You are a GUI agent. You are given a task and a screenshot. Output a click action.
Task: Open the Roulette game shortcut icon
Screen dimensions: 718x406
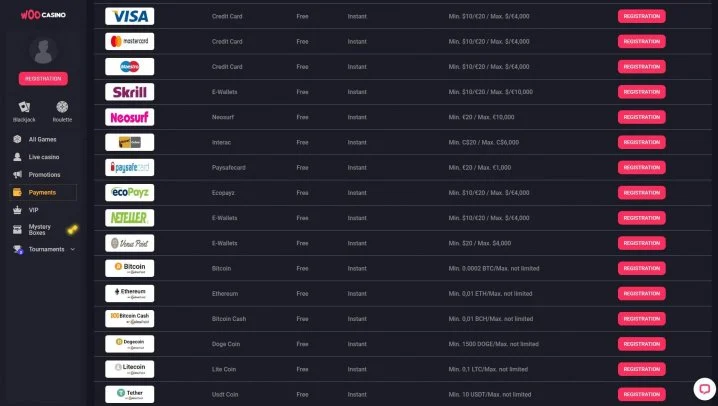(62, 107)
